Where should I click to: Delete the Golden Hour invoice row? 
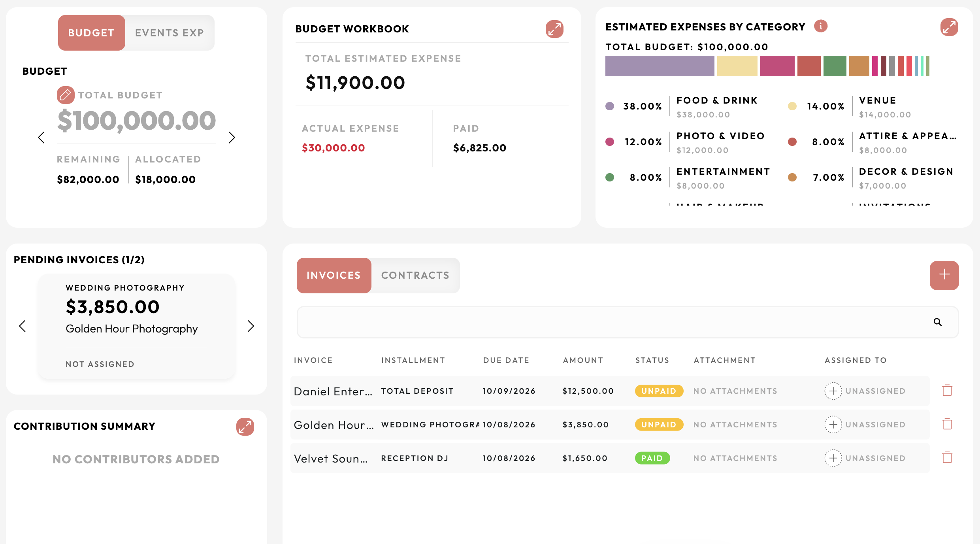pyautogui.click(x=947, y=424)
